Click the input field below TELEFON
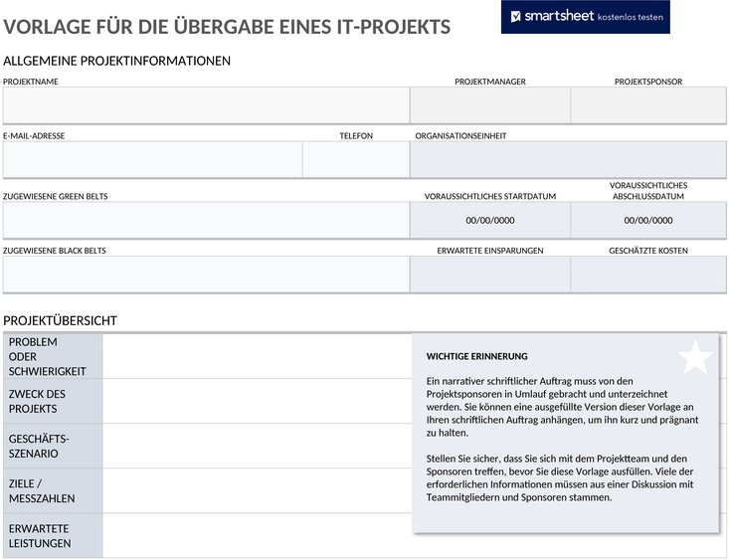This screenshot has height=560, width=729. click(356, 159)
